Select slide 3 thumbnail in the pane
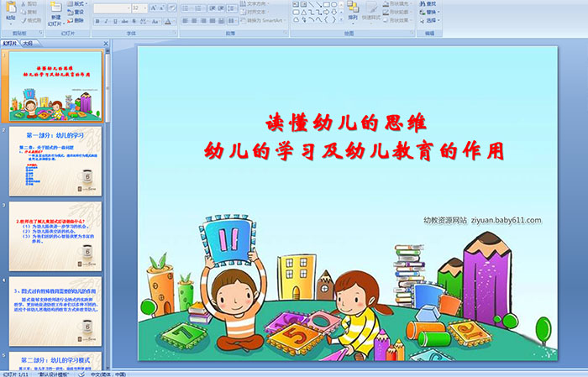The height and width of the screenshot is (377, 588). pyautogui.click(x=55, y=236)
